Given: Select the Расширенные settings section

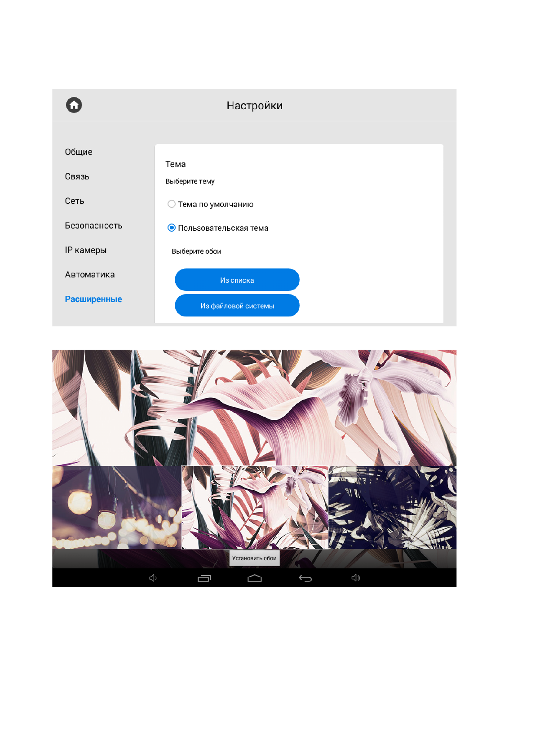Looking at the screenshot, I should click(x=93, y=299).
